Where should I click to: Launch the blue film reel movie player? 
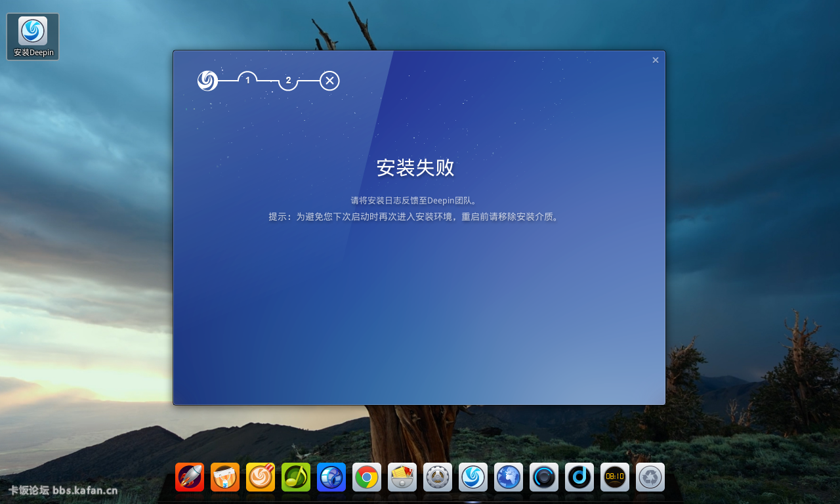(x=331, y=477)
